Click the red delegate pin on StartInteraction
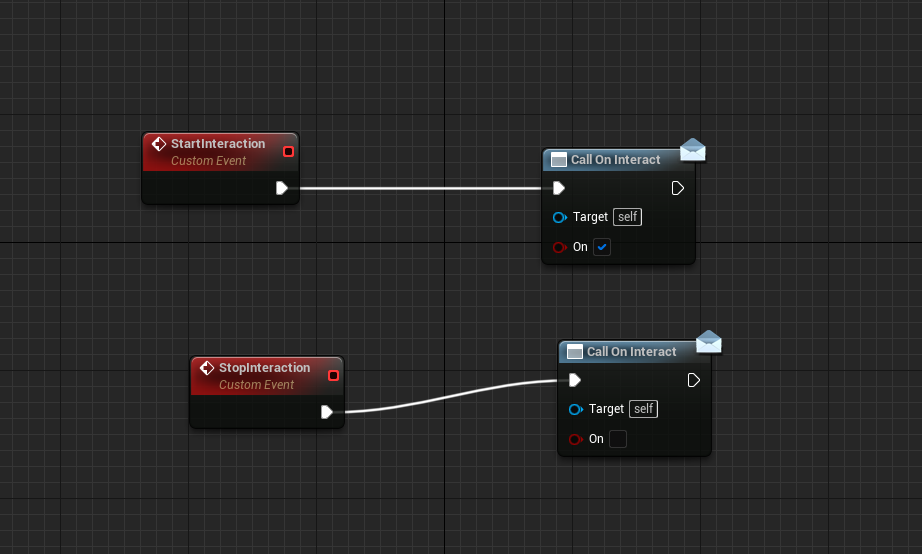 (x=288, y=152)
